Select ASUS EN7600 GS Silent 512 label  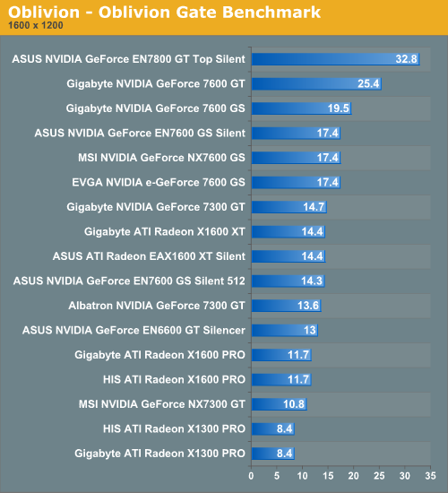pos(129,281)
